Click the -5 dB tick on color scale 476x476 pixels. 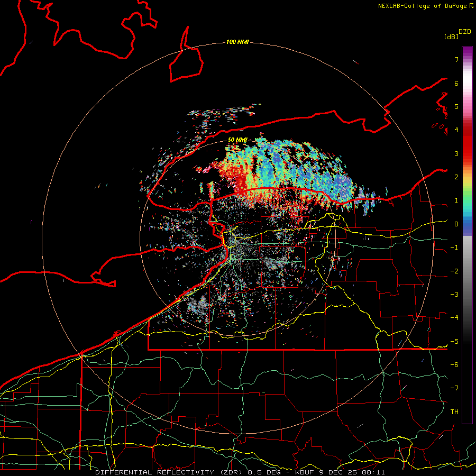[x=454, y=342]
